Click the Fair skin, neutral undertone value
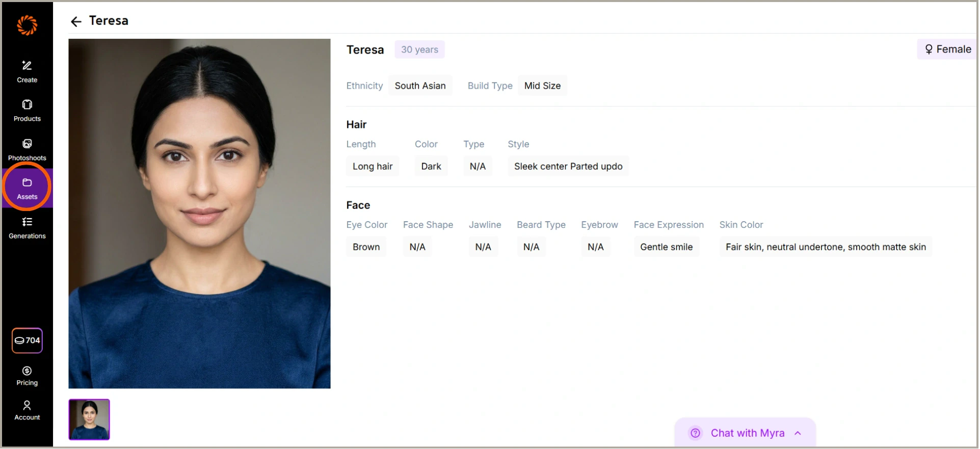 coord(826,247)
